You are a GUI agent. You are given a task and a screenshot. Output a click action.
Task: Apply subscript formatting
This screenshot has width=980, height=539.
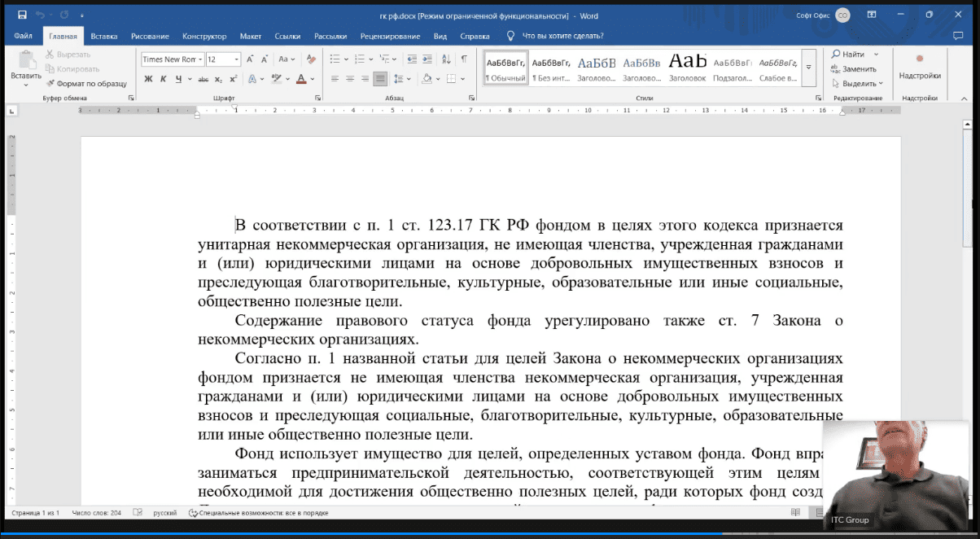[x=218, y=79]
